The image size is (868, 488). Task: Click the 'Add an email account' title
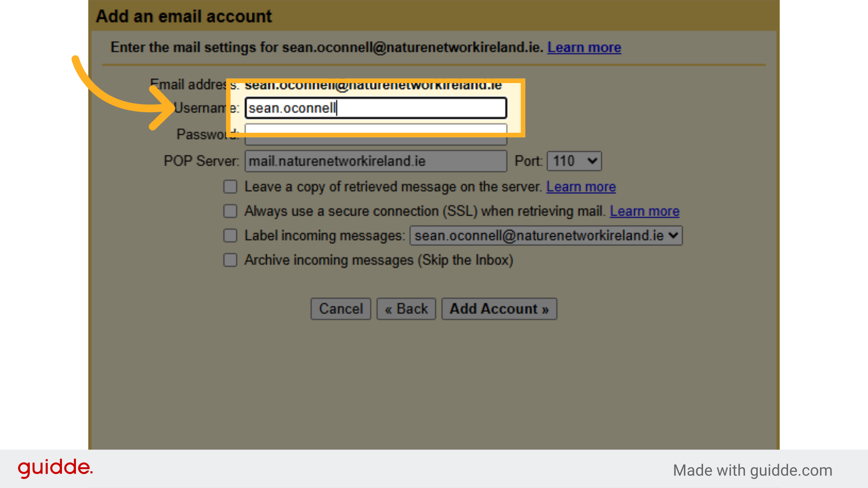184,16
